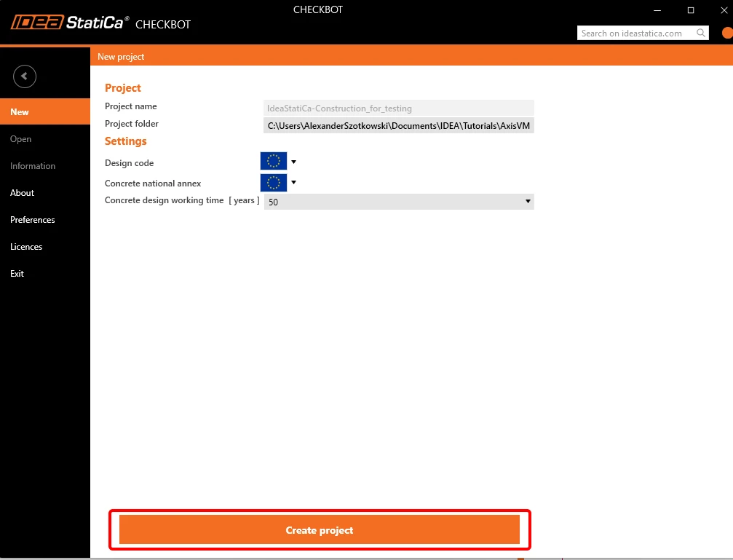733x560 pixels.
Task: Open Licences in the sidebar
Action: pyautogui.click(x=45, y=247)
